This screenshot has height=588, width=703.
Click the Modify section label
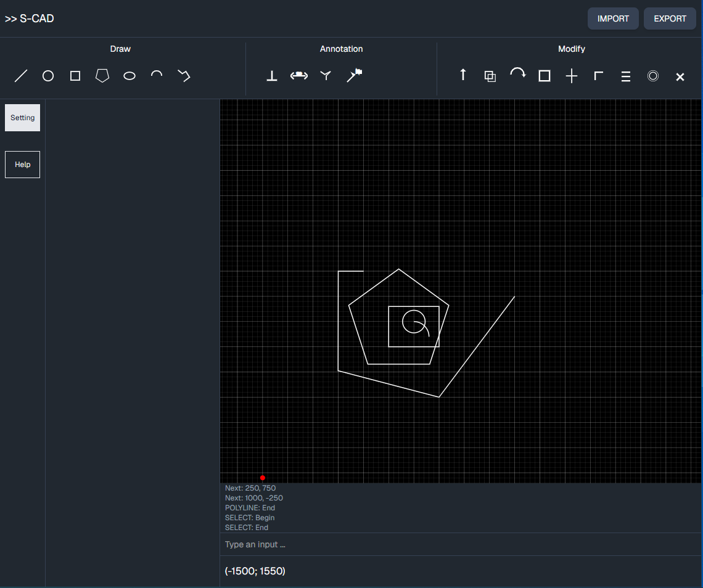point(571,49)
